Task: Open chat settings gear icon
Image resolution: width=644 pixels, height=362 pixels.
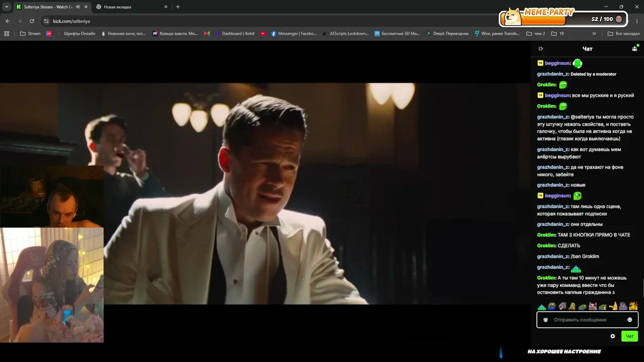Action: (x=613, y=336)
